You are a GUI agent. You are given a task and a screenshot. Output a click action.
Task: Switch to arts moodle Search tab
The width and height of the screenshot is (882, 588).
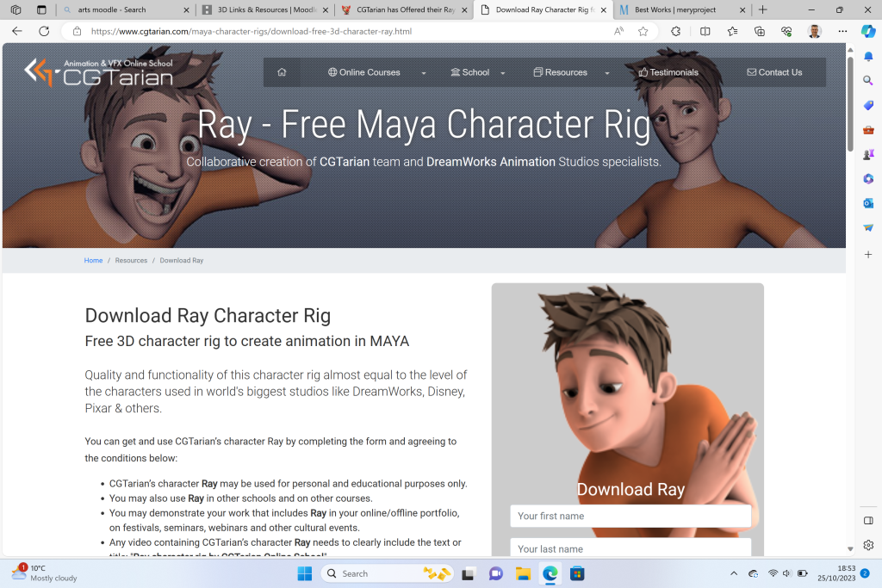pyautogui.click(x=126, y=9)
